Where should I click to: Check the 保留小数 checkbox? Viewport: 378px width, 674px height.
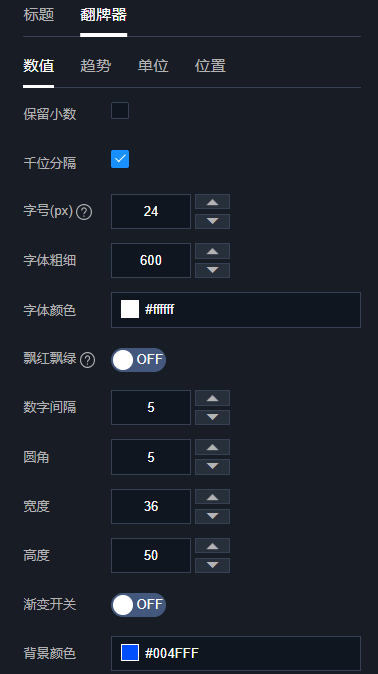(x=120, y=110)
